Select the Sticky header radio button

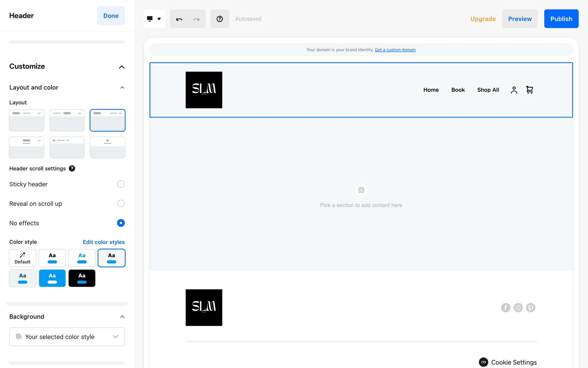point(121,184)
